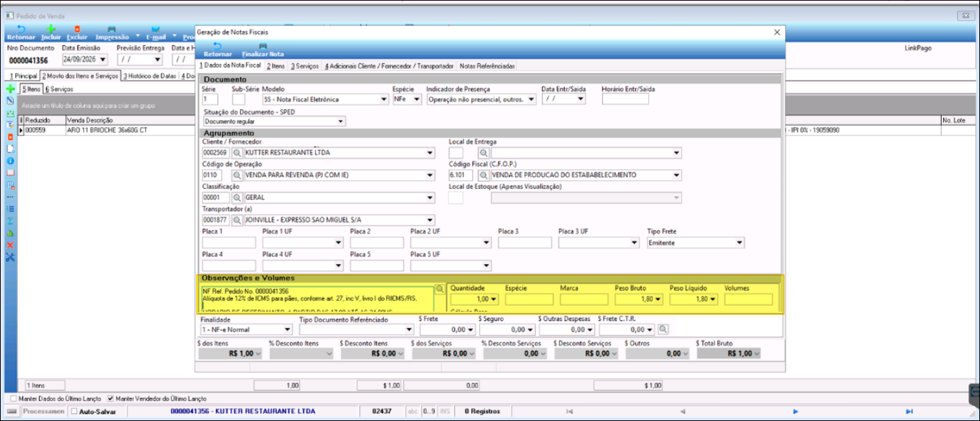Switch to the 2 Itens tab
Image resolution: width=980 pixels, height=421 pixels.
276,66
